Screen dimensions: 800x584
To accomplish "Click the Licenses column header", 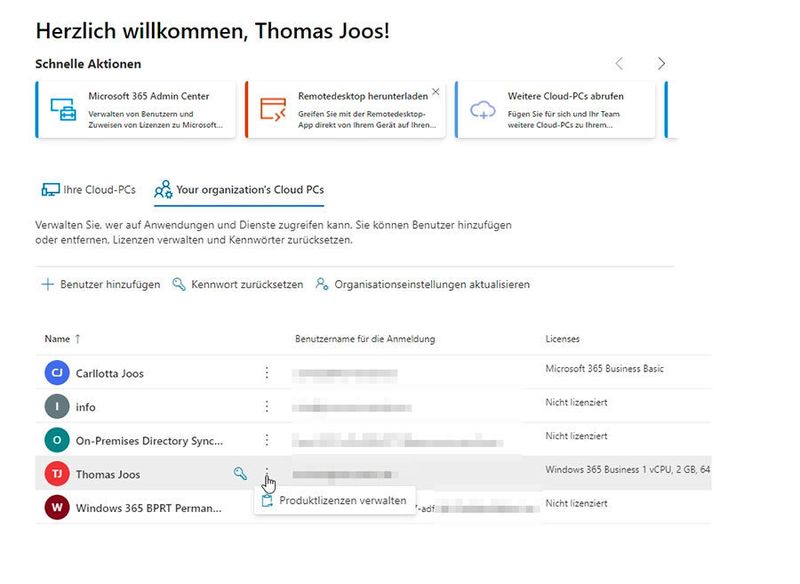I will (562, 339).
